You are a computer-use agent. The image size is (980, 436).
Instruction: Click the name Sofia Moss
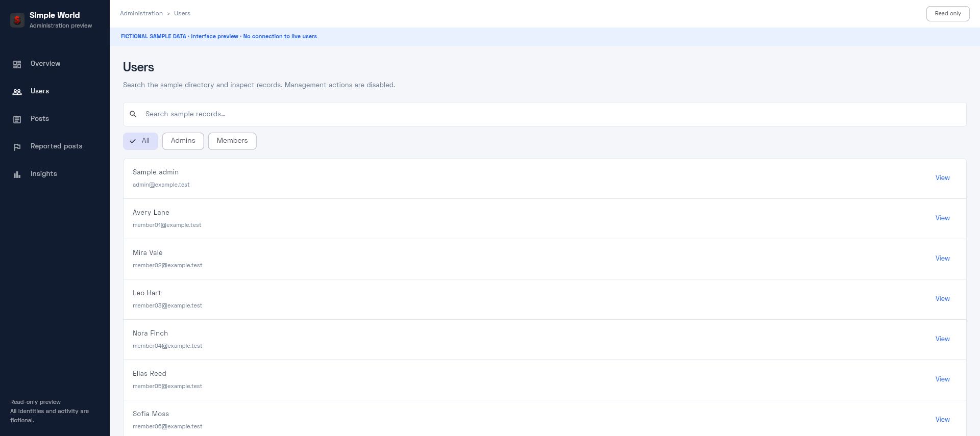(x=151, y=414)
